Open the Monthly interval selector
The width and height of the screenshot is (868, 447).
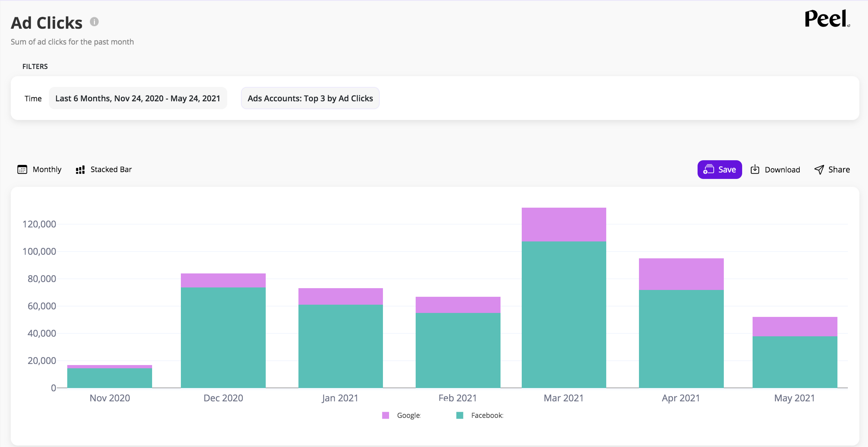pyautogui.click(x=47, y=170)
